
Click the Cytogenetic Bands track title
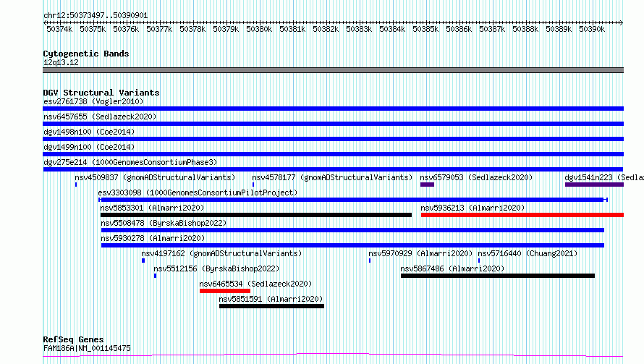pyautogui.click(x=86, y=54)
